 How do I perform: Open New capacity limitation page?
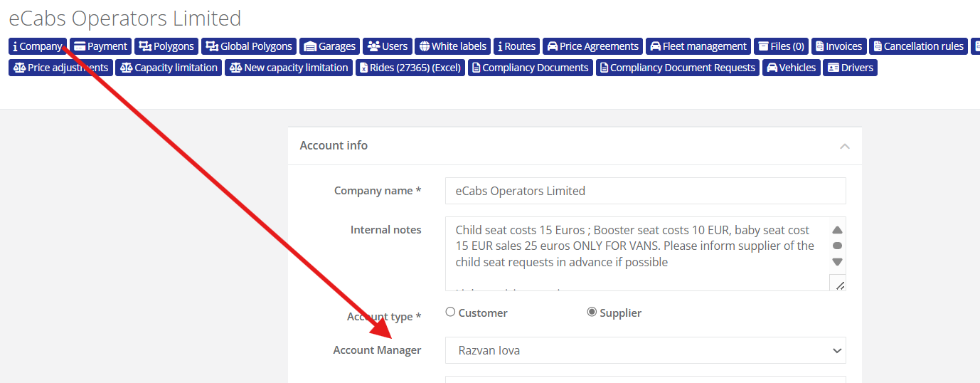(x=289, y=68)
